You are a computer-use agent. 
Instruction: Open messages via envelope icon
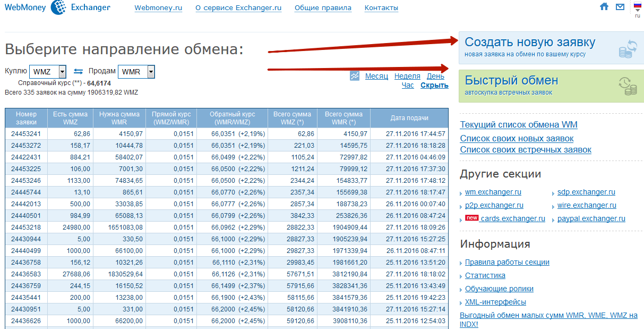[620, 7]
